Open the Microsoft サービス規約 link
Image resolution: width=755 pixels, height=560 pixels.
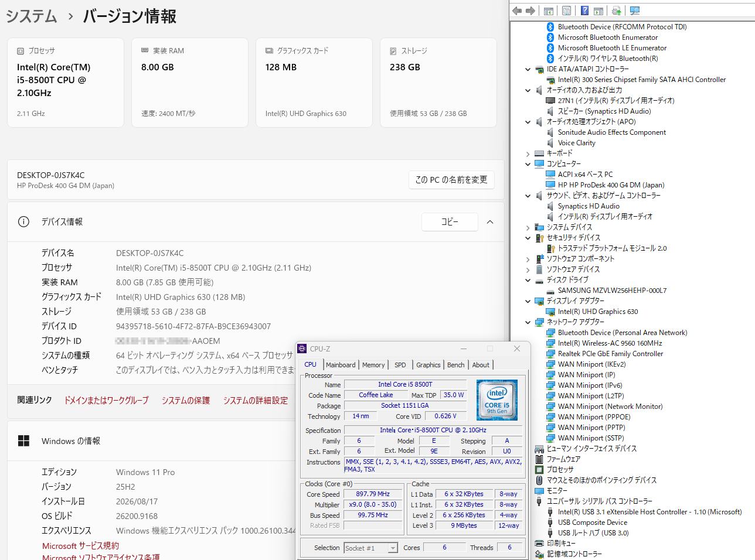tap(80, 545)
